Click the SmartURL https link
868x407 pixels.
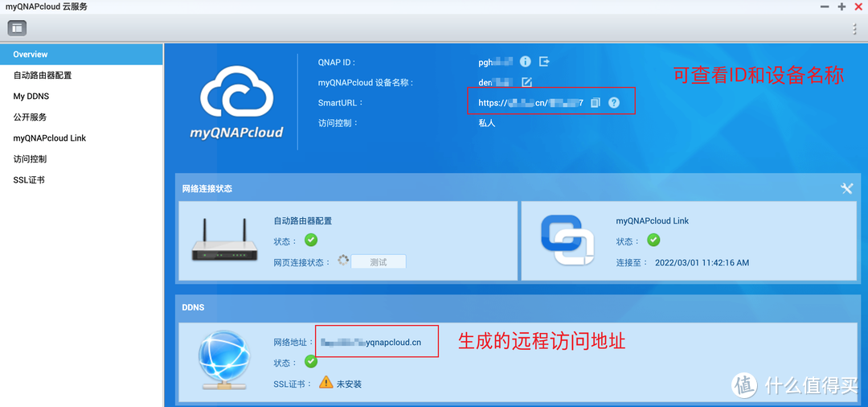point(531,103)
